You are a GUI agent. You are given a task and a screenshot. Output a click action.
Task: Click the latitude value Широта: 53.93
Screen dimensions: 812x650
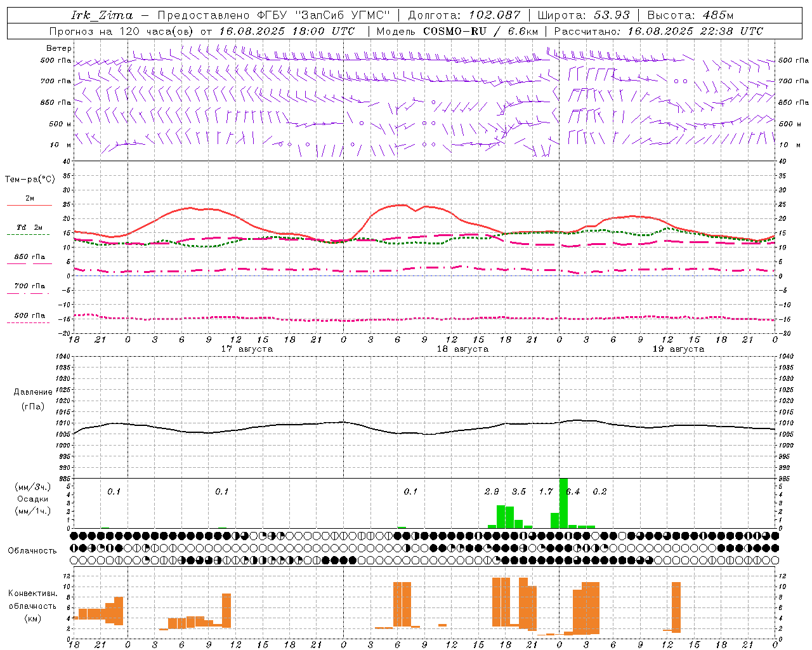pyautogui.click(x=584, y=15)
